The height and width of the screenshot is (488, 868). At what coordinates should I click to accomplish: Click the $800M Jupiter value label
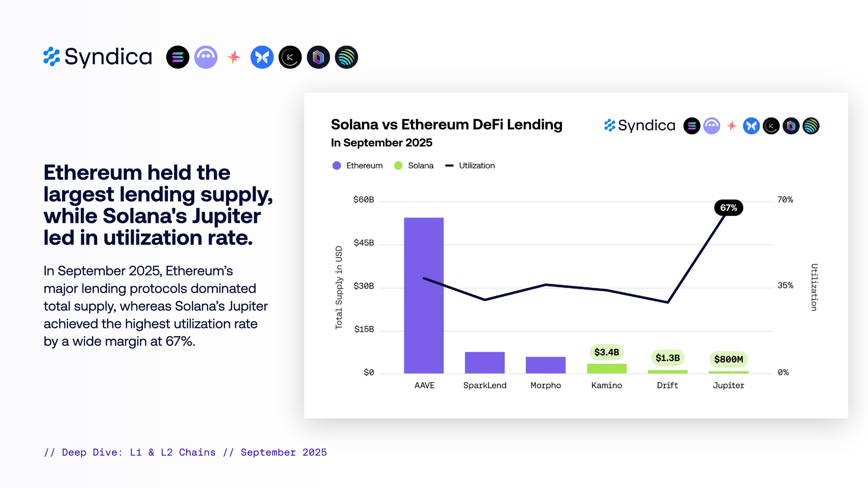click(x=728, y=359)
